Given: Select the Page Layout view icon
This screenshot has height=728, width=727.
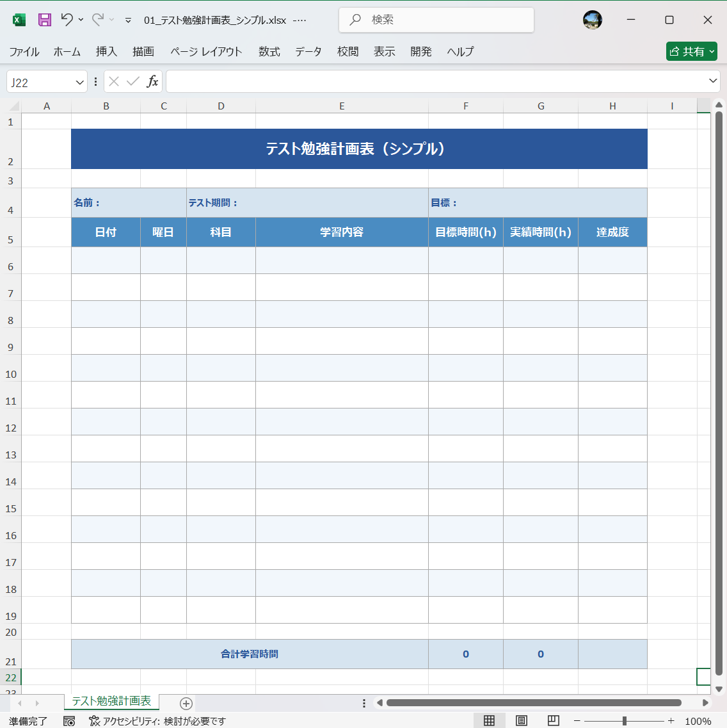Looking at the screenshot, I should (520, 720).
